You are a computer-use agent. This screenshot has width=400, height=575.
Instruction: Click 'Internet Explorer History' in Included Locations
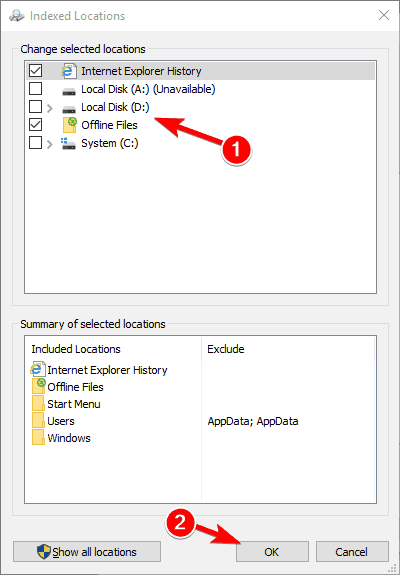coord(107,370)
